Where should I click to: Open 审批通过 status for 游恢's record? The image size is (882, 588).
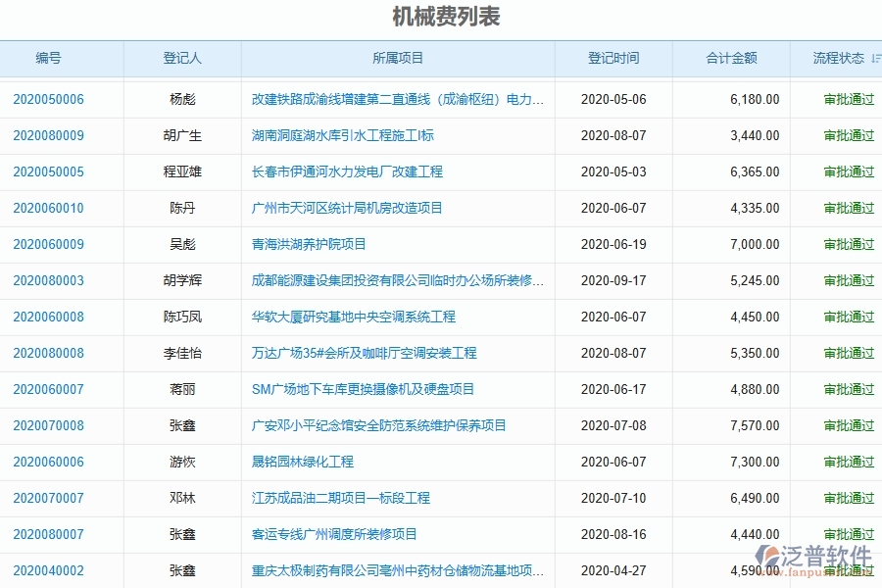[849, 462]
